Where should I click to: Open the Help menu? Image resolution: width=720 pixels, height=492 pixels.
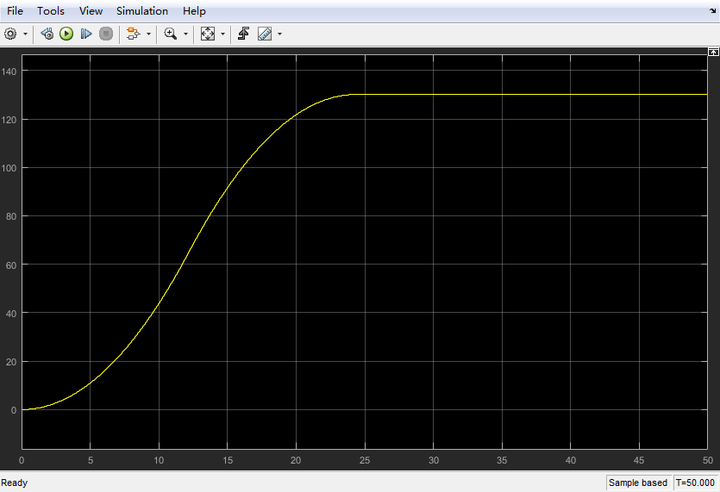click(194, 11)
